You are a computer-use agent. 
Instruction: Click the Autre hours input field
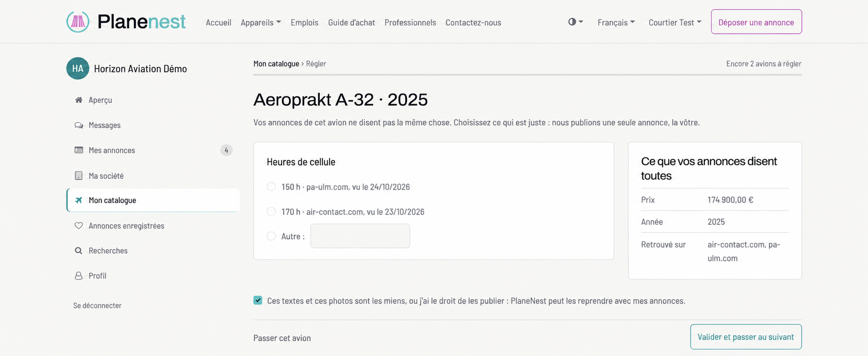coord(360,236)
